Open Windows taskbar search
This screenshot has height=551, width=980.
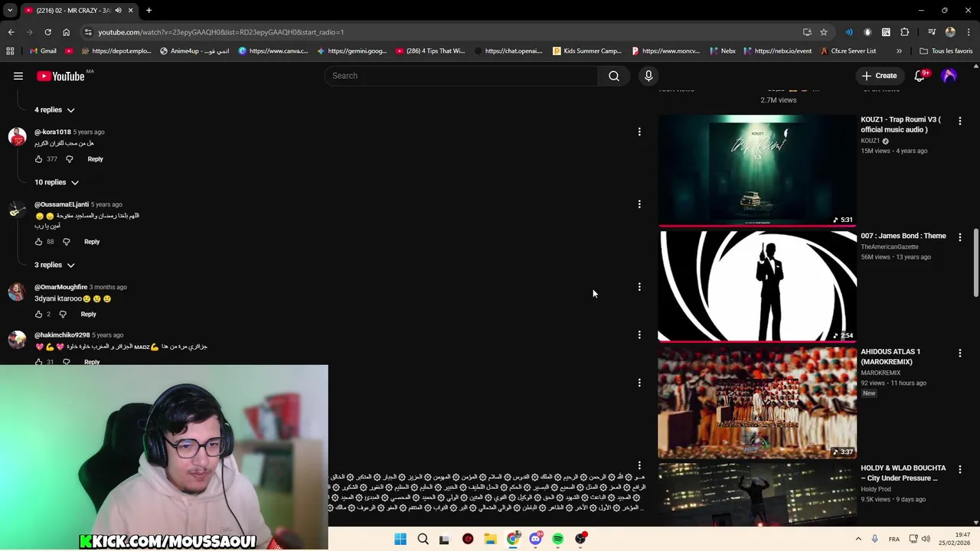click(x=423, y=539)
